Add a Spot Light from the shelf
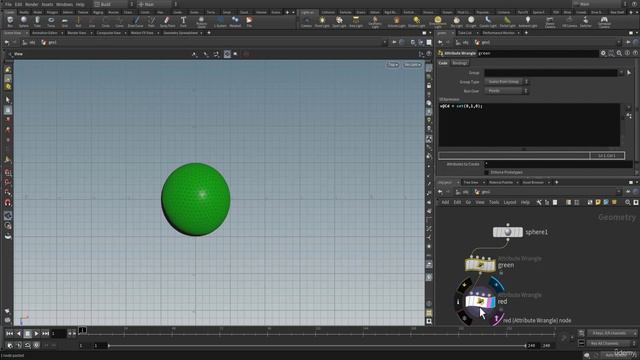 coord(339,22)
